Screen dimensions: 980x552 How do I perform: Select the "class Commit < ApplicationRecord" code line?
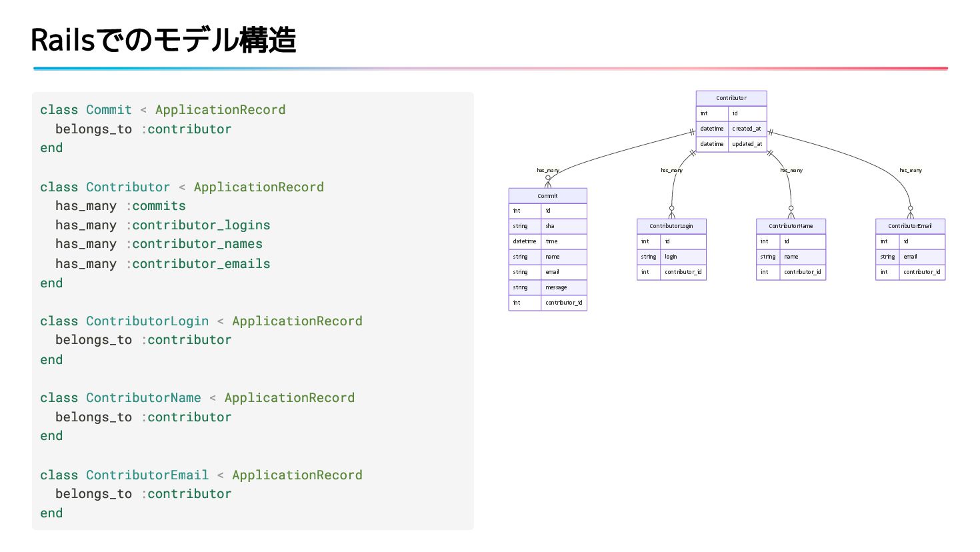tap(163, 110)
